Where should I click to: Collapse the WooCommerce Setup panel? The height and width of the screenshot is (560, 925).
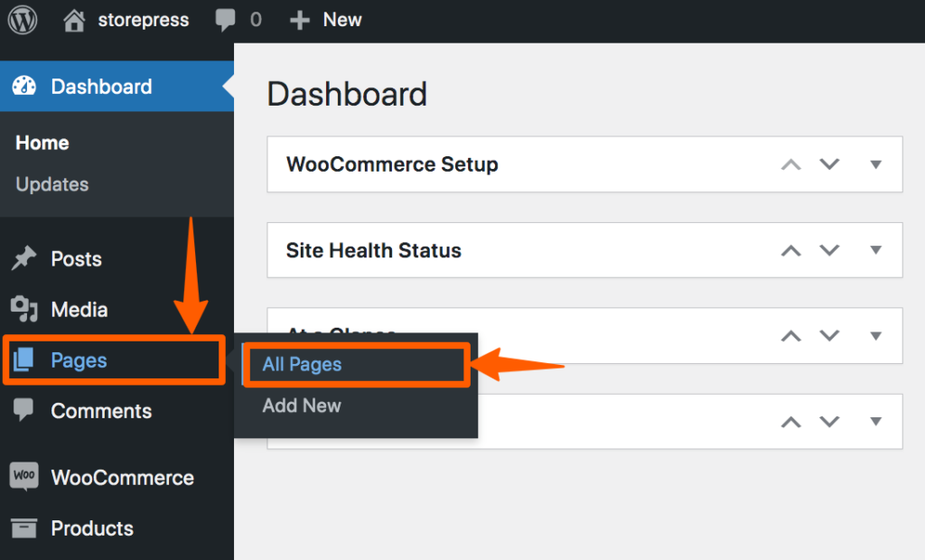click(876, 164)
